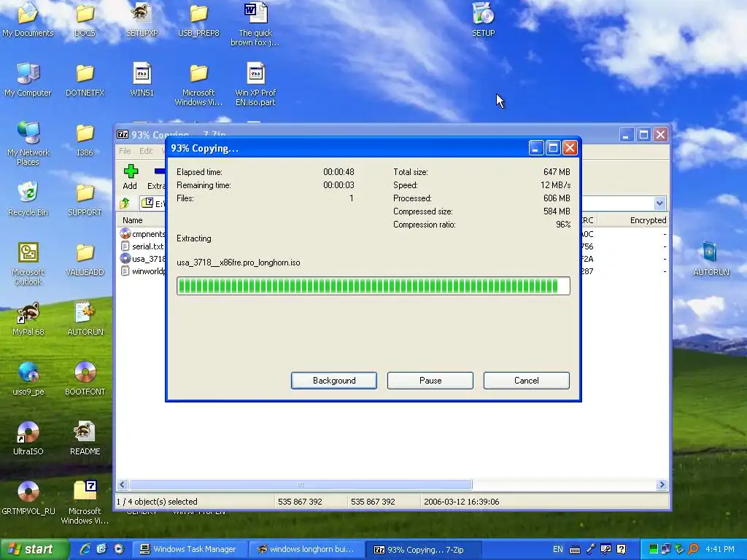Image resolution: width=747 pixels, height=560 pixels.
Task: Select the GRTMPVOL_RU disc image icon
Action: pyautogui.click(x=28, y=497)
